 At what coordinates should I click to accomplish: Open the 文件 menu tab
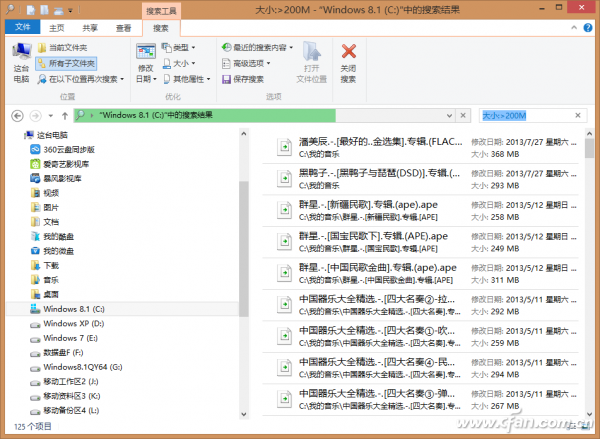coord(23,27)
